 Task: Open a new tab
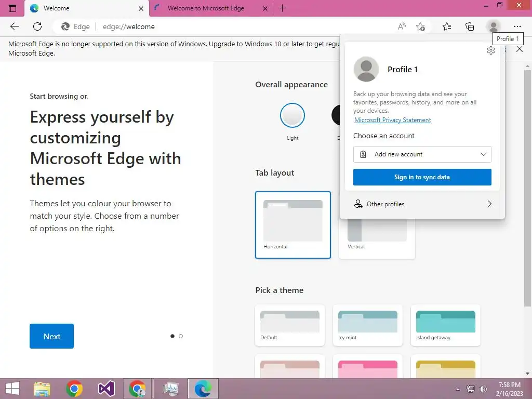tap(282, 8)
